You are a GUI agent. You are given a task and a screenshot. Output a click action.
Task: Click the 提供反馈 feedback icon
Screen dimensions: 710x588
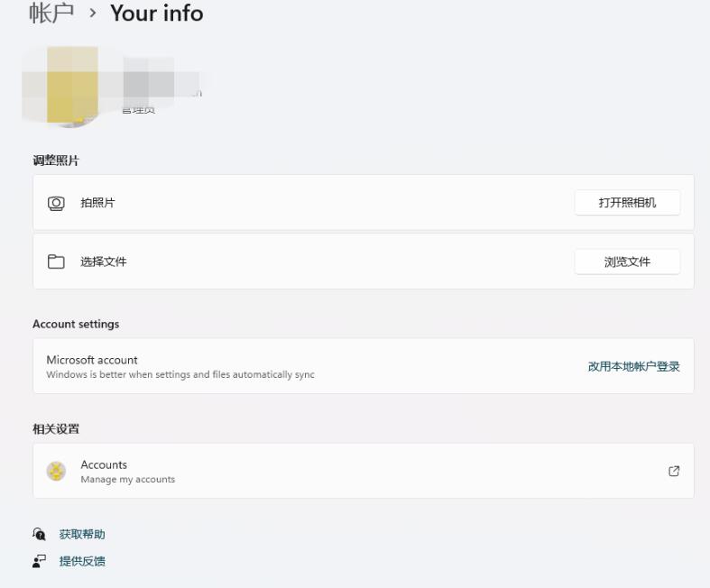point(40,561)
